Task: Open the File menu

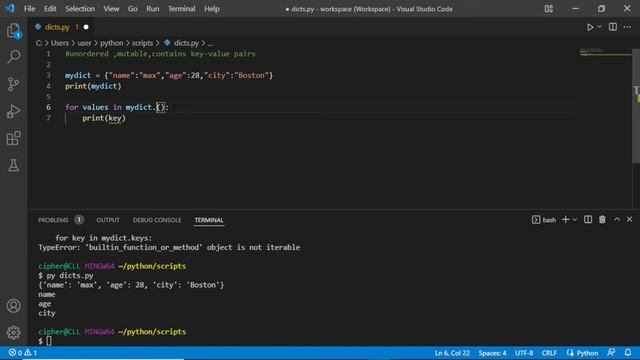Action: 29,9
